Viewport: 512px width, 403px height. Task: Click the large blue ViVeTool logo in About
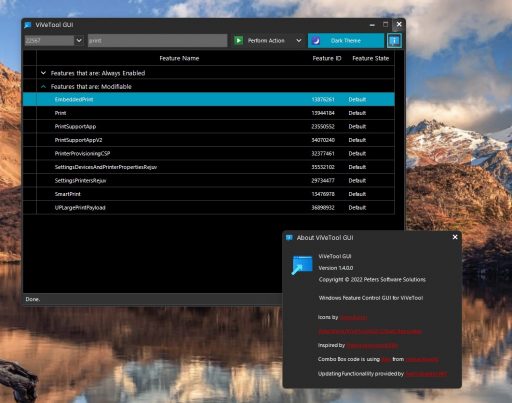coord(302,265)
